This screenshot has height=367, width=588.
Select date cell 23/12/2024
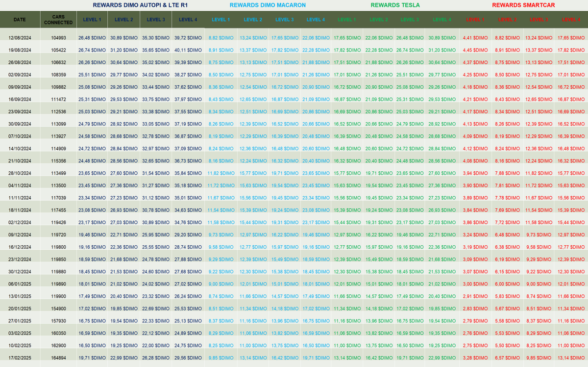pyautogui.click(x=20, y=259)
